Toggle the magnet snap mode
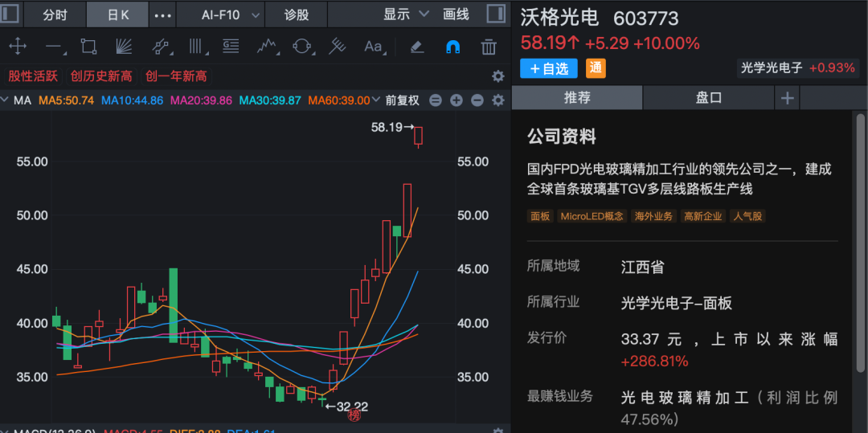Screen dimensions: 868x433 (452, 47)
